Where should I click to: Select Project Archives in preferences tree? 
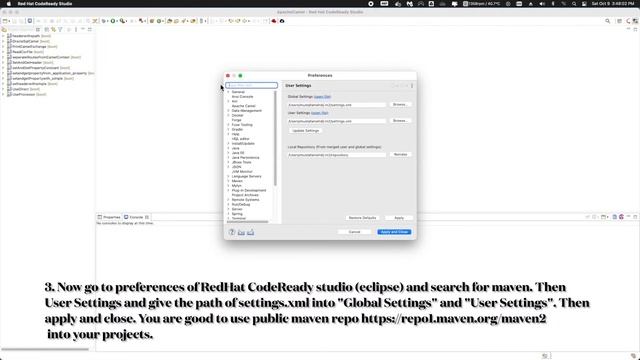(245, 195)
